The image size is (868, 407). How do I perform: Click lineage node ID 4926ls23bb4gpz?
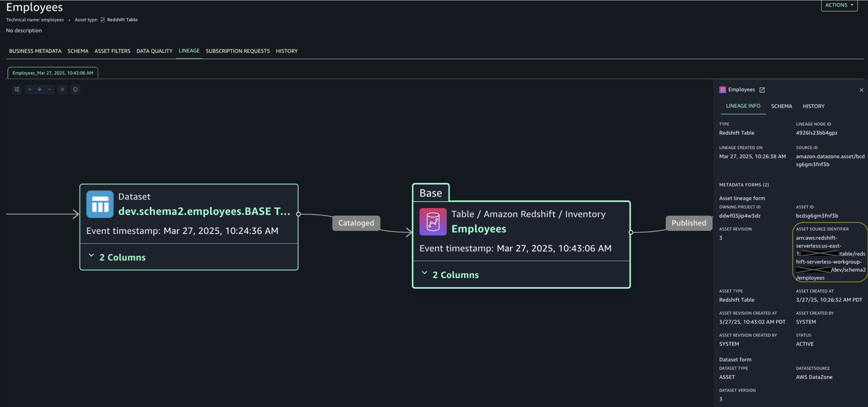(x=817, y=133)
